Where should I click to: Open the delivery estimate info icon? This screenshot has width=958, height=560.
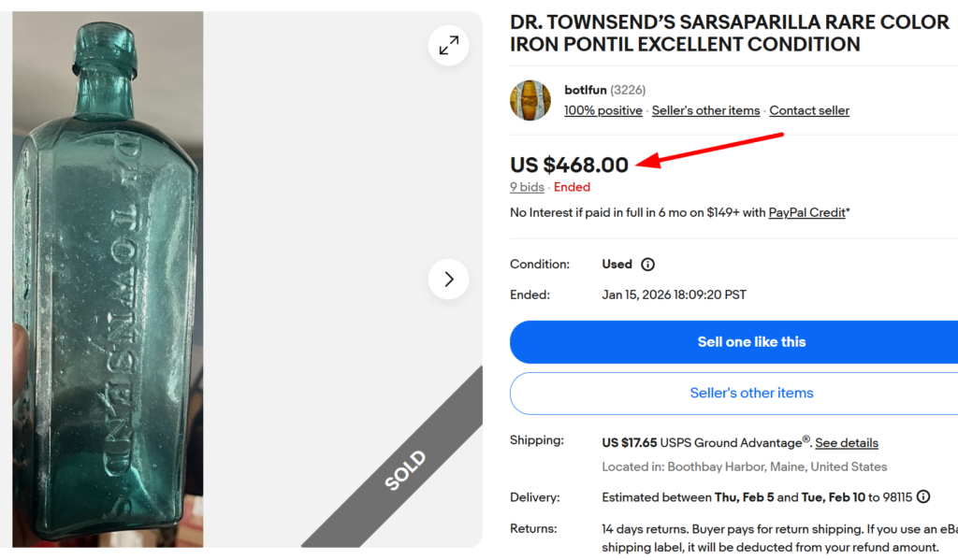point(923,496)
